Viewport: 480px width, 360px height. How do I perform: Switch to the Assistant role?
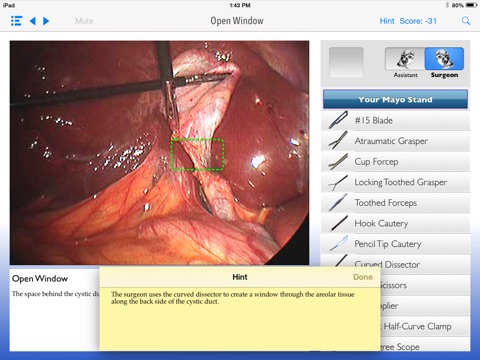[x=405, y=62]
